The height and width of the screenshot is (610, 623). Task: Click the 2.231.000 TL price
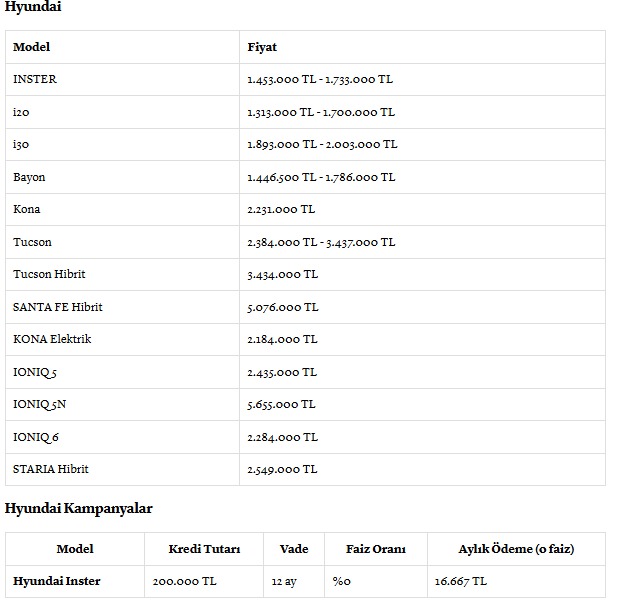[281, 210]
